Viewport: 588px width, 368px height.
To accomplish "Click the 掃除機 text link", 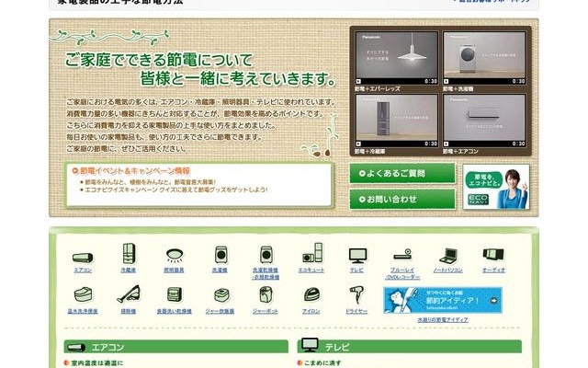I will pyautogui.click(x=129, y=311).
